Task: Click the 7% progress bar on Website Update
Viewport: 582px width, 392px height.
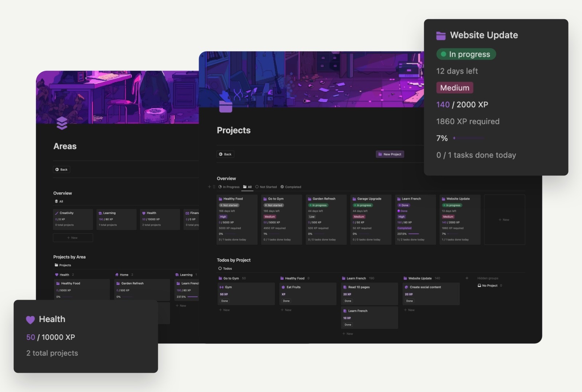Action: 469,138
